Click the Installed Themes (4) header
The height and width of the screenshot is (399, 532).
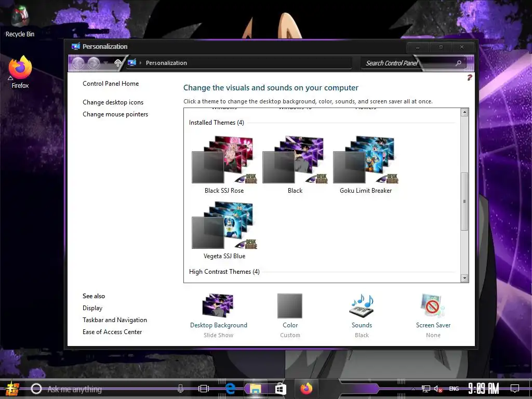click(217, 123)
